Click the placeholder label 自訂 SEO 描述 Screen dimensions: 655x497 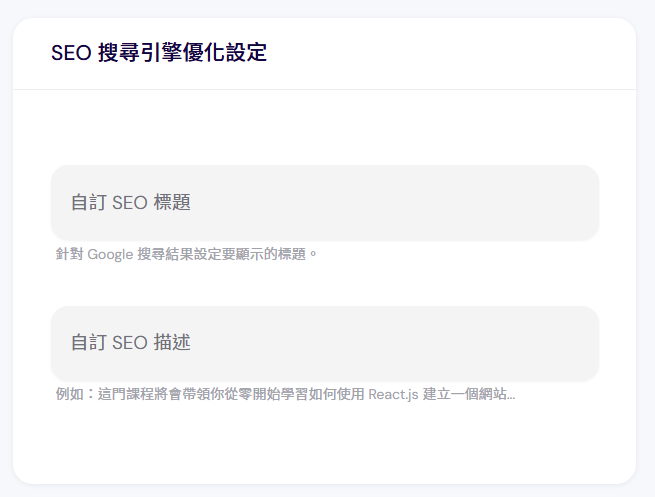click(130, 343)
